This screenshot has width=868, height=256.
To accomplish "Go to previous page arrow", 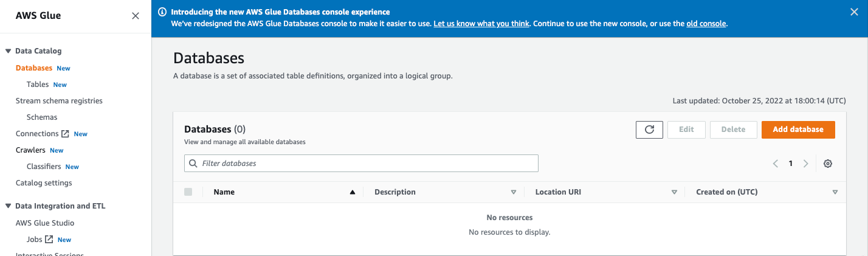I will coord(776,164).
